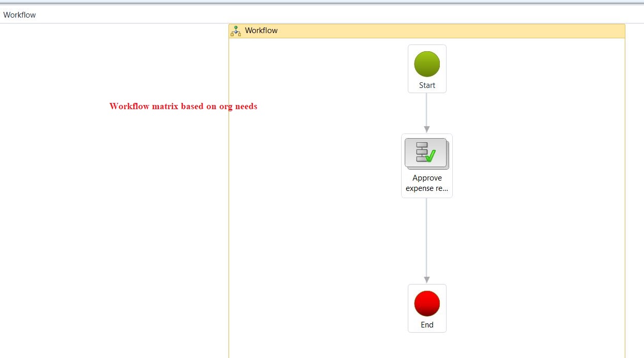Screen dimensions: 644x358
Task: Click the workflow diagram icon in the header
Action: pyautogui.click(x=236, y=31)
